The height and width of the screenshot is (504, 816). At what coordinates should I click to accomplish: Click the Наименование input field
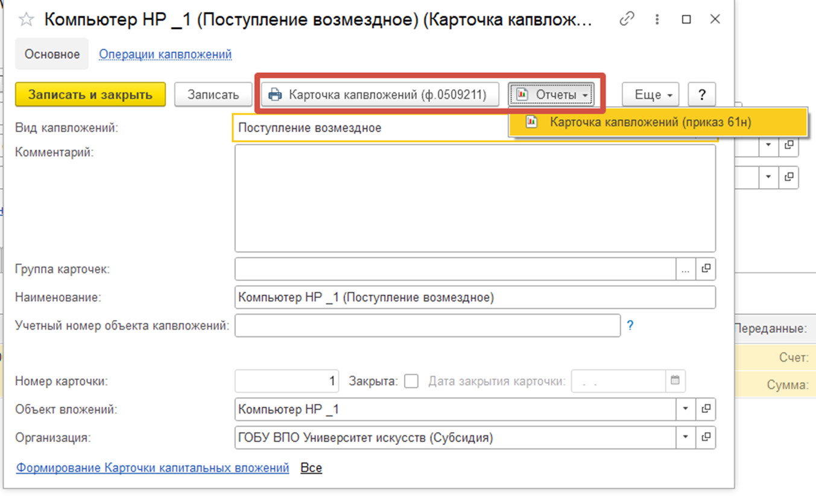[475, 297]
